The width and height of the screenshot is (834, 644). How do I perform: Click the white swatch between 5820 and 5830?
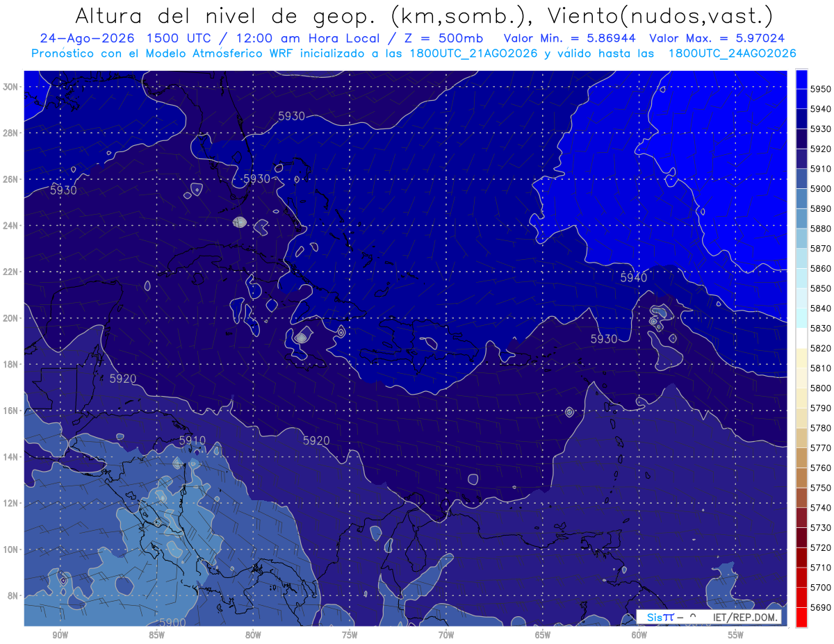801,338
